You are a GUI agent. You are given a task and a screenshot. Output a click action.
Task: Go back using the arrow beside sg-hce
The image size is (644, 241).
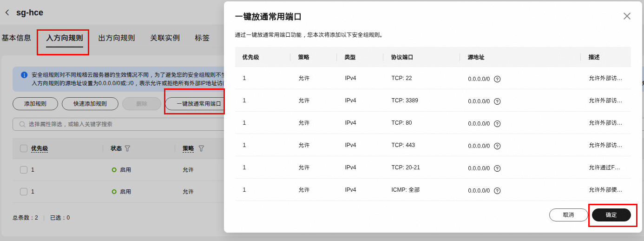[x=7, y=13]
